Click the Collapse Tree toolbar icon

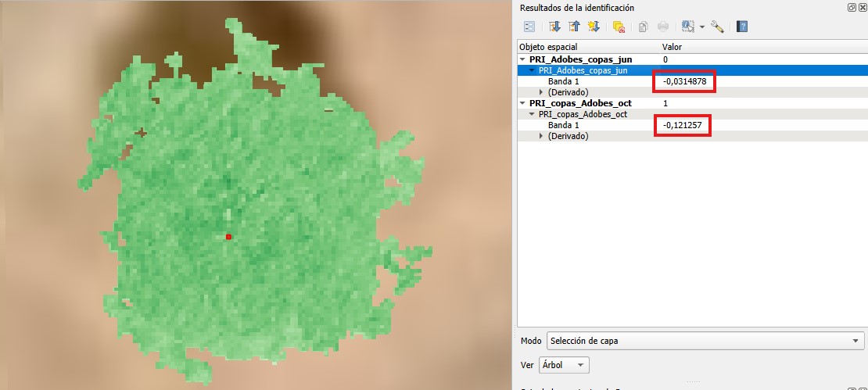point(575,27)
